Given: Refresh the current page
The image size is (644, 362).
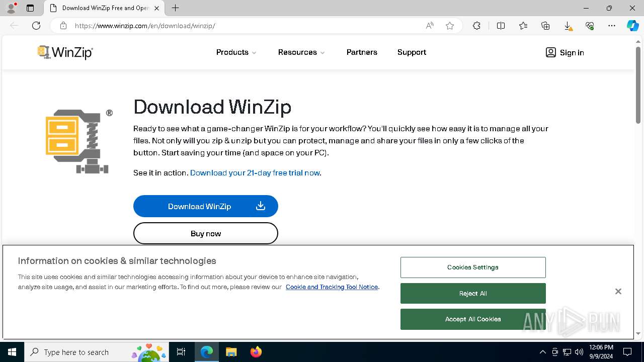Looking at the screenshot, I should (36, 26).
